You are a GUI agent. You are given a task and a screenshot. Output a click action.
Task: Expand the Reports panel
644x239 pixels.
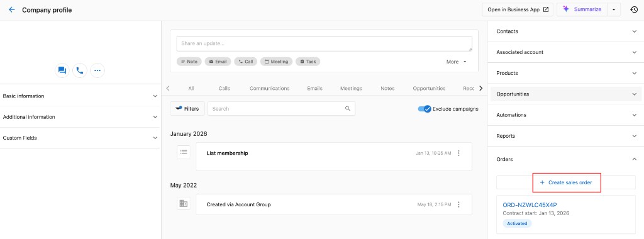pyautogui.click(x=565, y=136)
